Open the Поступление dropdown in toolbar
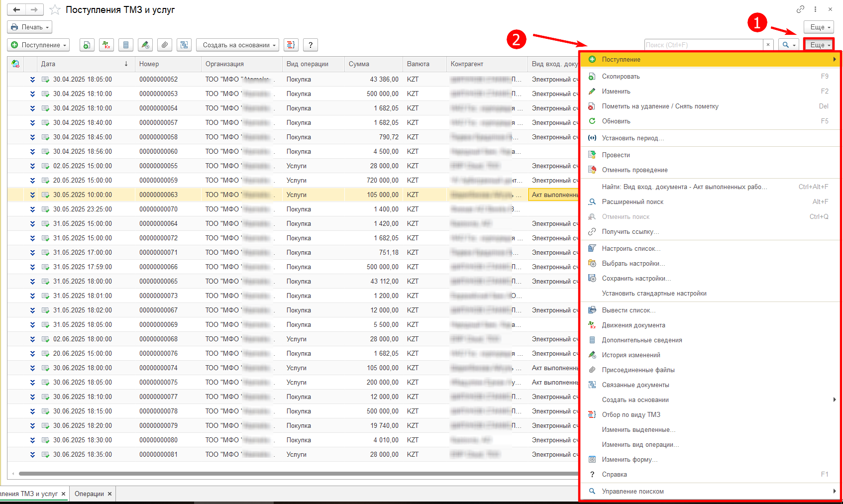This screenshot has width=843, height=504. tap(38, 45)
